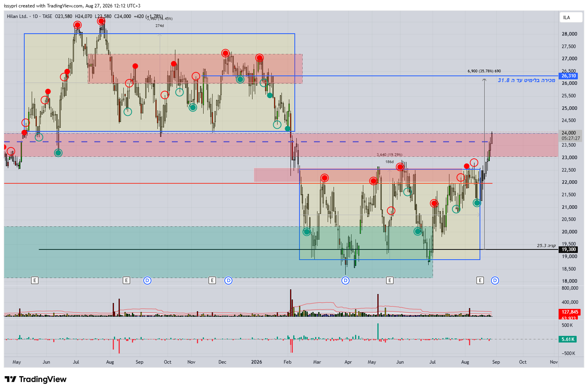Click the blue 26,310 price label
The height and width of the screenshot is (391, 588).
click(x=569, y=76)
